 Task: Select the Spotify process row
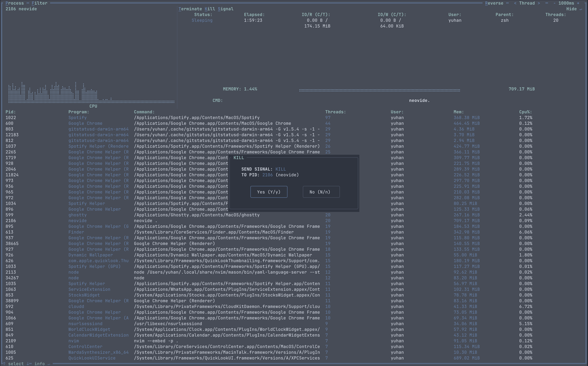(77, 118)
